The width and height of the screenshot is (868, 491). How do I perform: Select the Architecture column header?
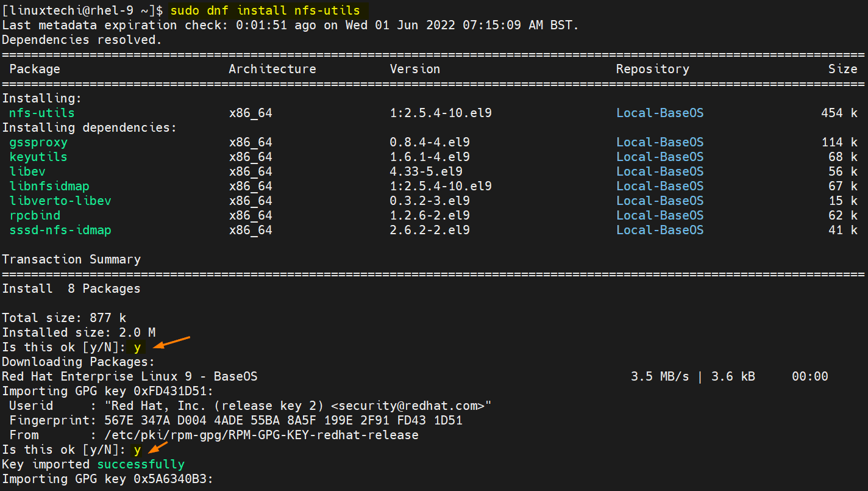pyautogui.click(x=272, y=69)
